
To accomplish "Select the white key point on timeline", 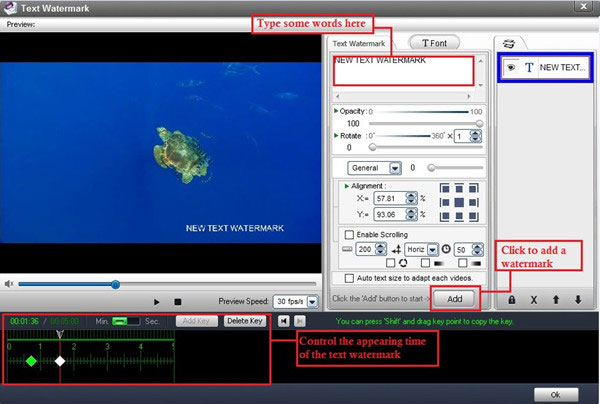I will (60, 361).
